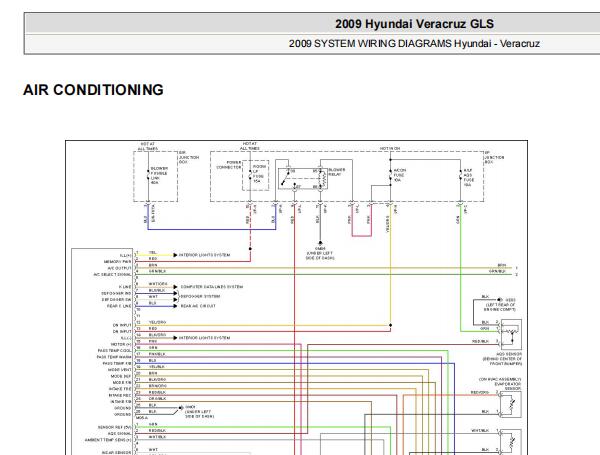Click the 'ORG/BLK' wire label at pin 24

[x=157, y=399]
